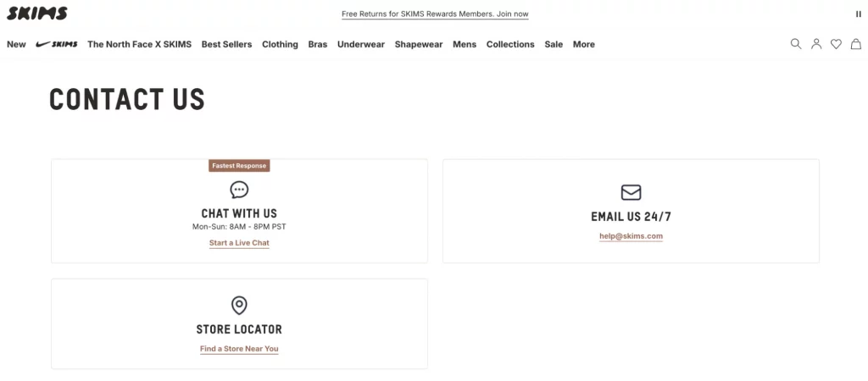868x381 pixels.
Task: Open the New menu item
Action: (16, 44)
